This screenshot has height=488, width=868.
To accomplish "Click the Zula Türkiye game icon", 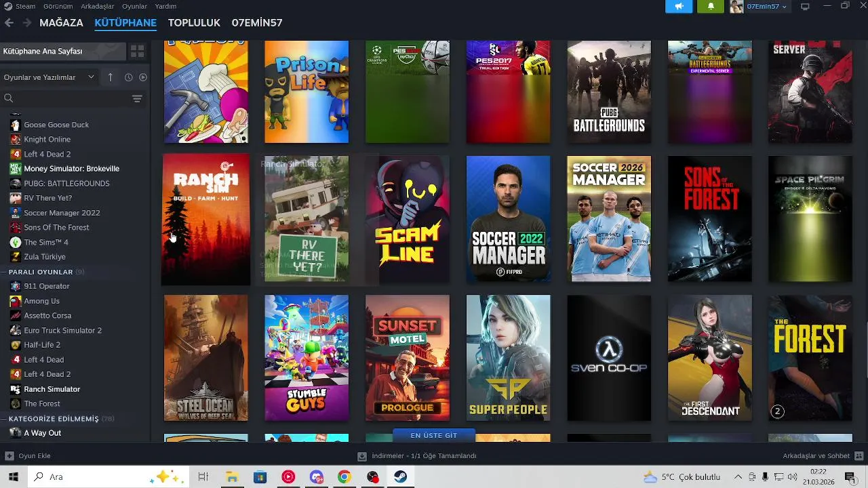I will pos(16,257).
